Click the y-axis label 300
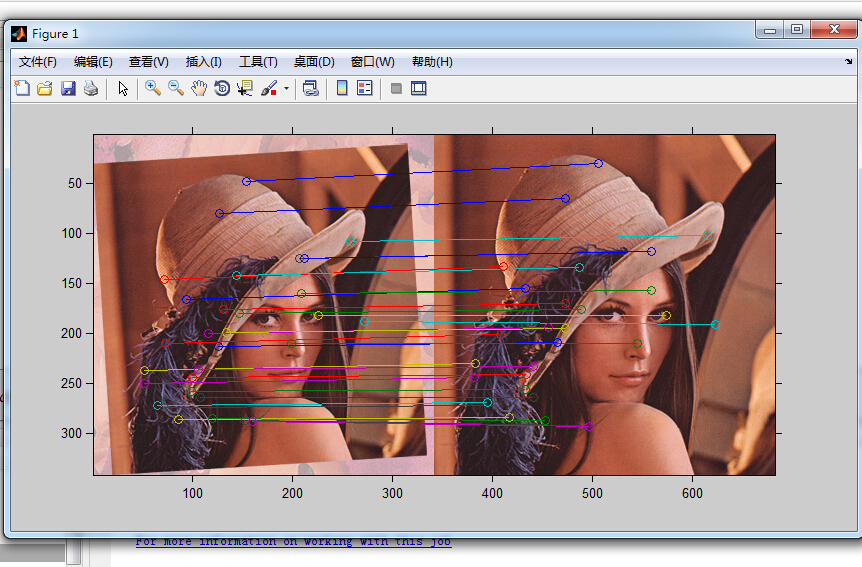862x567 pixels. 71,433
